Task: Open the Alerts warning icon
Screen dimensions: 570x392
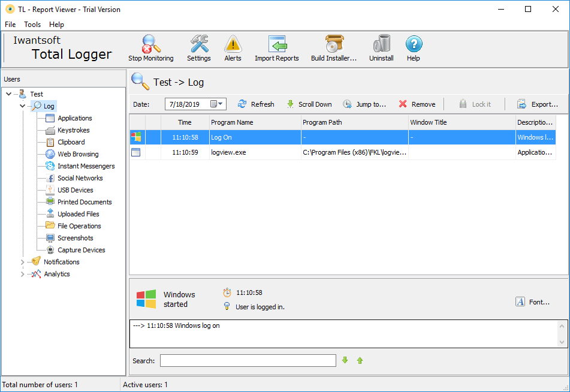Action: pyautogui.click(x=233, y=45)
